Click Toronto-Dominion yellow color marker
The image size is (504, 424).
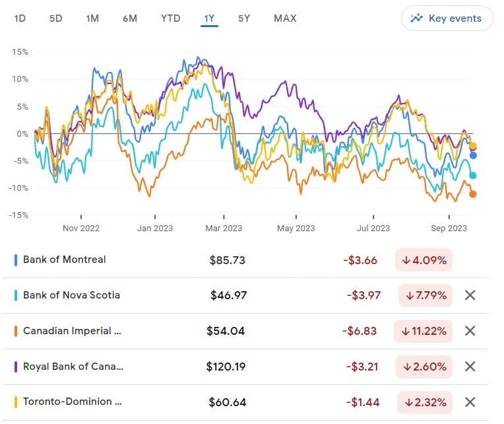16,402
